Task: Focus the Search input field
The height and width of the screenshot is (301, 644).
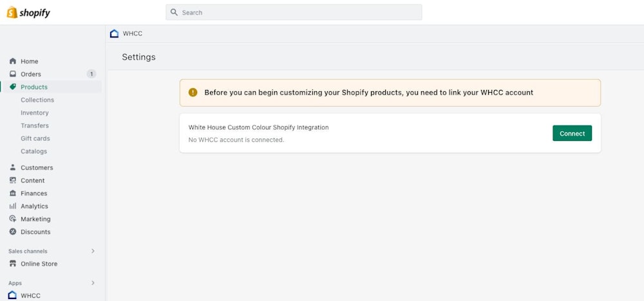Action: click(x=298, y=12)
